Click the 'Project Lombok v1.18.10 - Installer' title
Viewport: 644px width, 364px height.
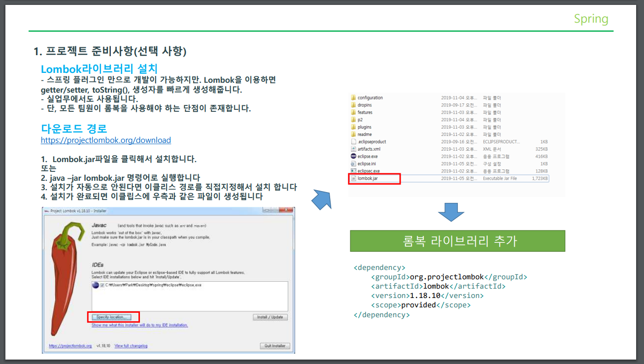coord(78,211)
